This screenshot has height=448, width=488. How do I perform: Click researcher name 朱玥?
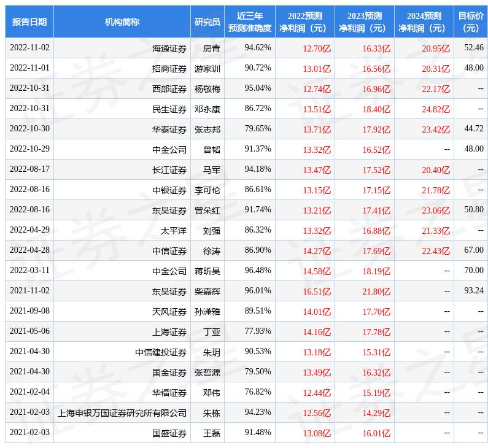212,352
